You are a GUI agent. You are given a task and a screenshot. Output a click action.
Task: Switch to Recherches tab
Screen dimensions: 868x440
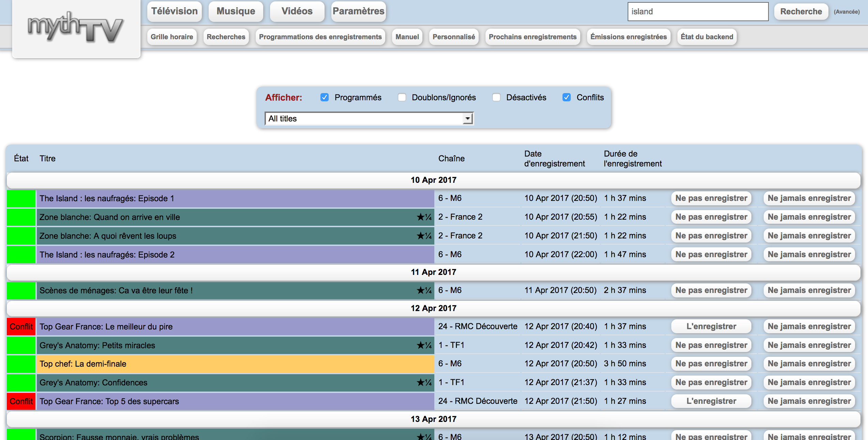coord(226,37)
